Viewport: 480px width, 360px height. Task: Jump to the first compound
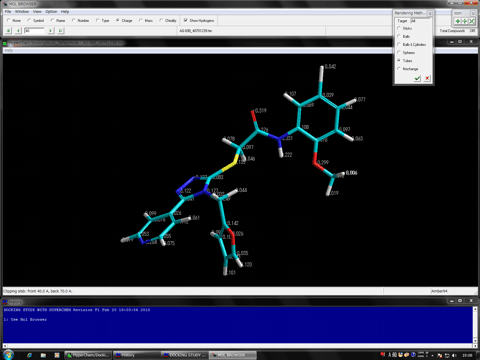click(x=9, y=31)
